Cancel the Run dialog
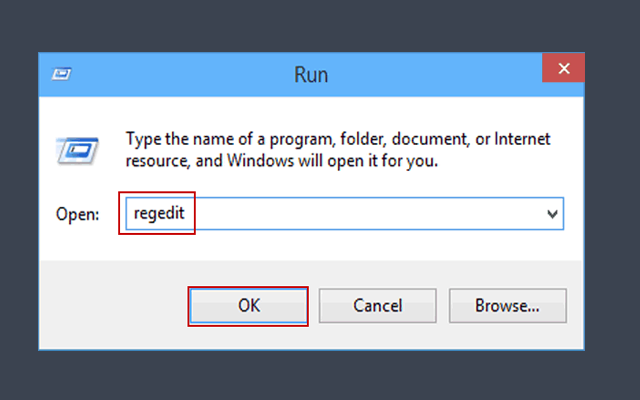This screenshot has height=400, width=640. [x=377, y=305]
